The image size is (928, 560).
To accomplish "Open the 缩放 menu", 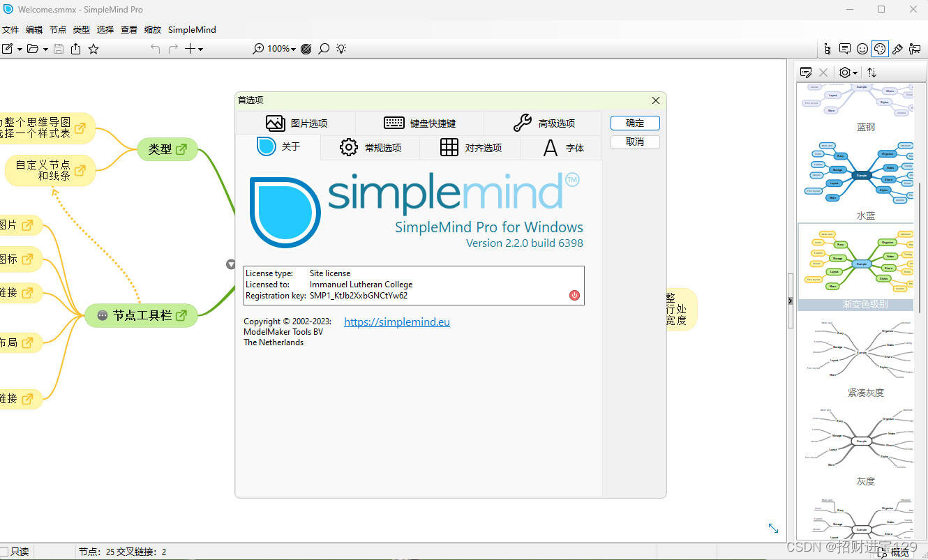I will click(x=153, y=30).
